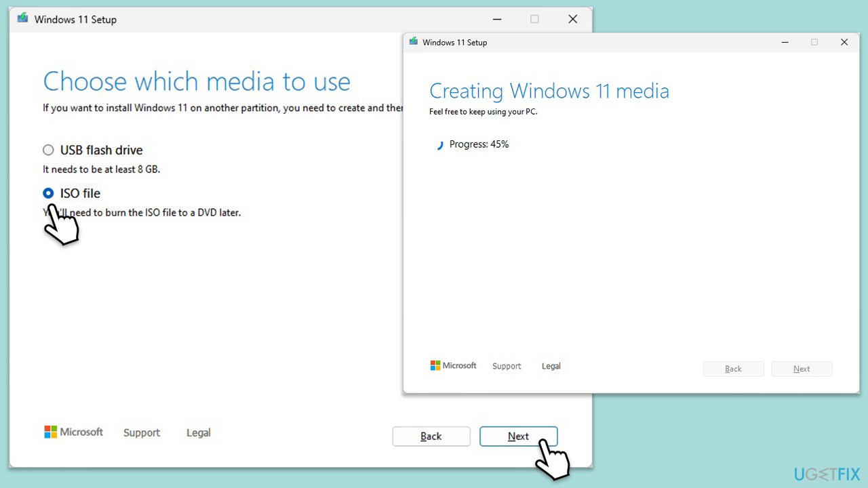Screen dimensions: 868x488
Task: Click Microsoft logo in Creating media window
Action: (454, 365)
